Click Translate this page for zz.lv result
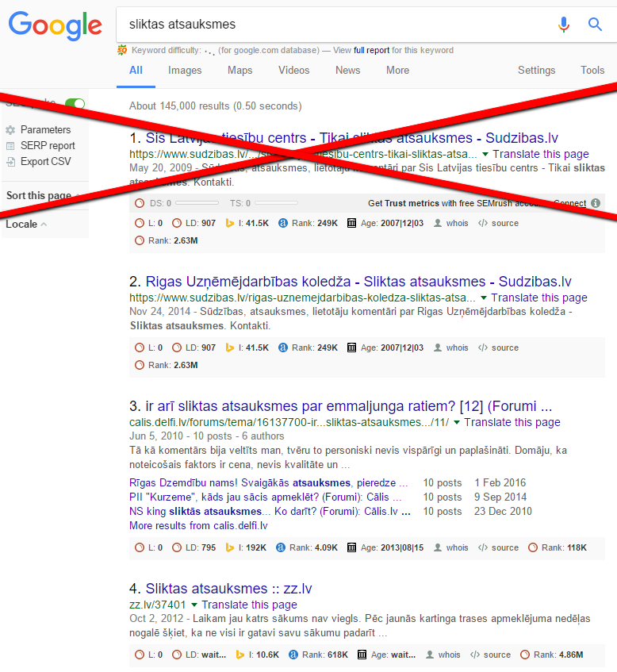Image resolution: width=617 pixels, height=672 pixels. [249, 605]
